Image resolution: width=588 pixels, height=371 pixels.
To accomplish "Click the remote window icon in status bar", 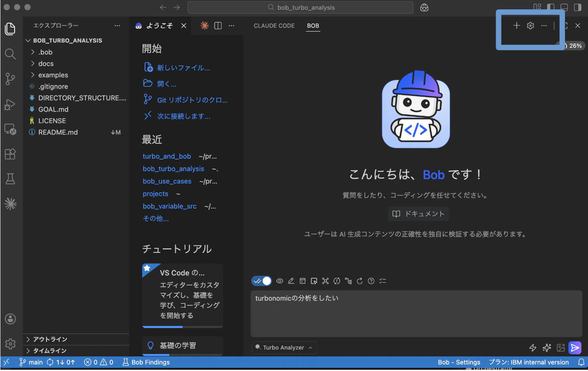I will 6,362.
